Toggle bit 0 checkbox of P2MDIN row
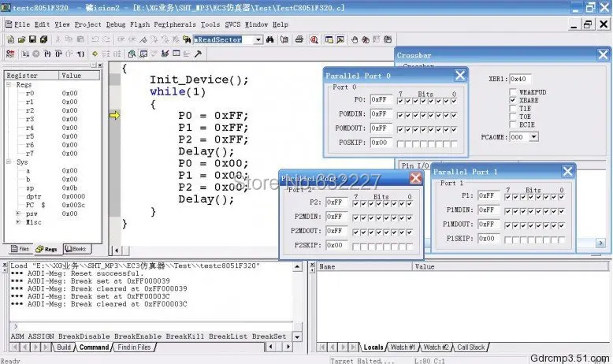This screenshot has height=364, width=613. [x=409, y=217]
